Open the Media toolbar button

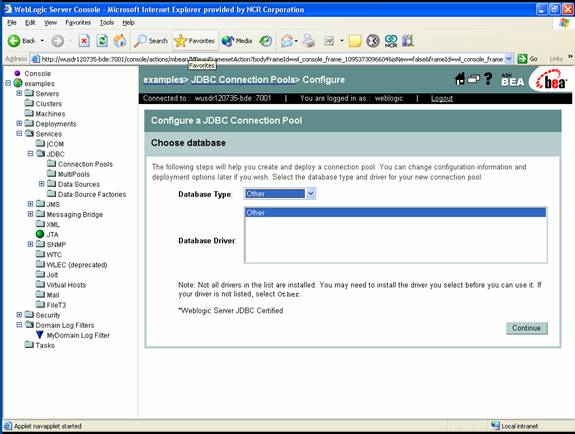coord(237,41)
